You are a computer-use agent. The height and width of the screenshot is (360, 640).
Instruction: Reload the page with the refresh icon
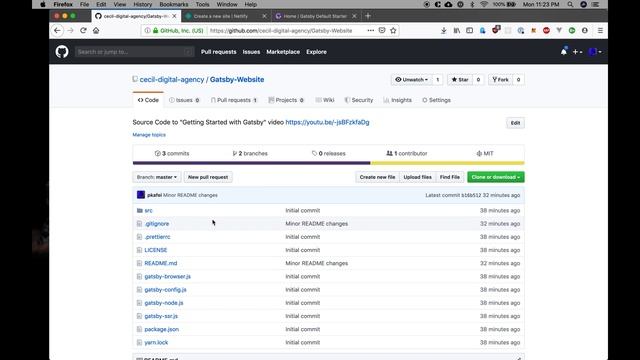click(x=83, y=31)
